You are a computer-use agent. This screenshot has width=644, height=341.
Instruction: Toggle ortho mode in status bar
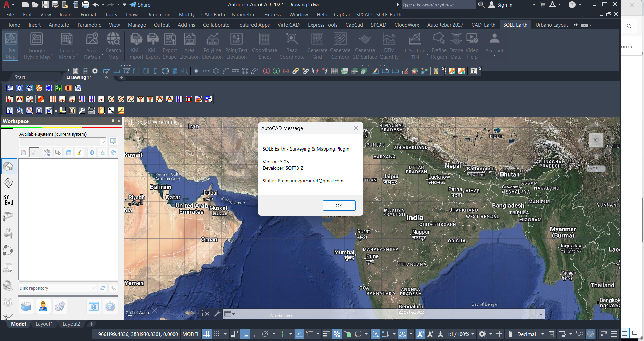tap(255, 334)
